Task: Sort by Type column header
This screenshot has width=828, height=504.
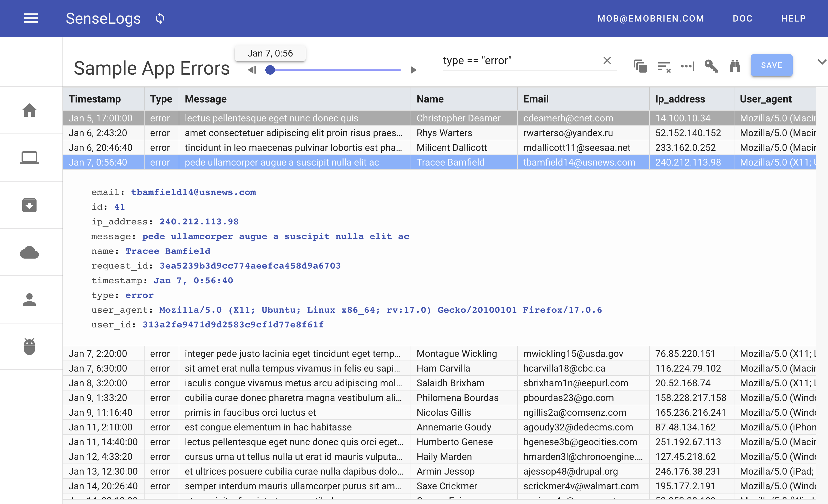Action: click(161, 99)
